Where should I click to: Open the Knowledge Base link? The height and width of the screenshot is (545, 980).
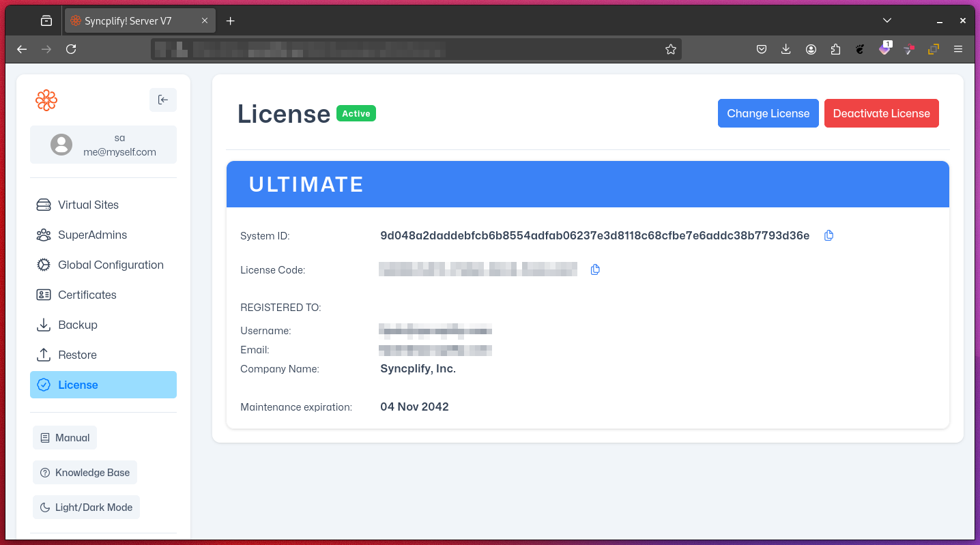tap(85, 473)
